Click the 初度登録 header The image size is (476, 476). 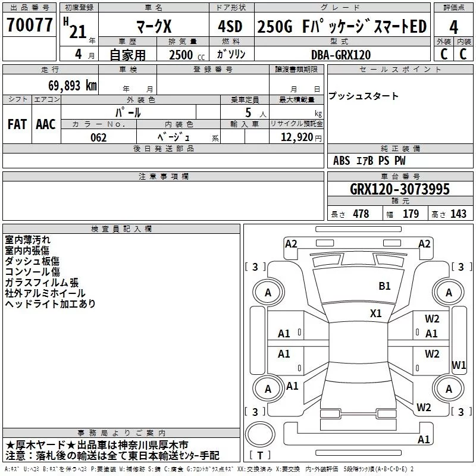point(79,8)
